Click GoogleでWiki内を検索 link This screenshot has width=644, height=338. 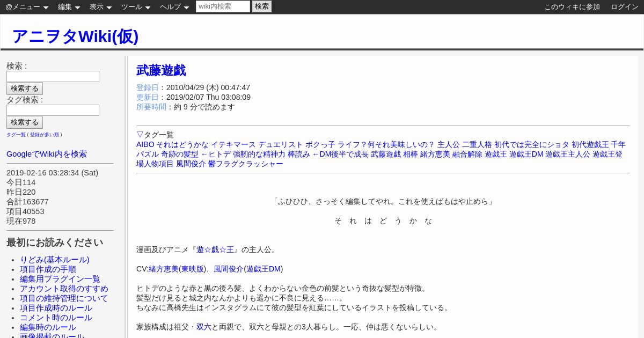[x=47, y=154]
